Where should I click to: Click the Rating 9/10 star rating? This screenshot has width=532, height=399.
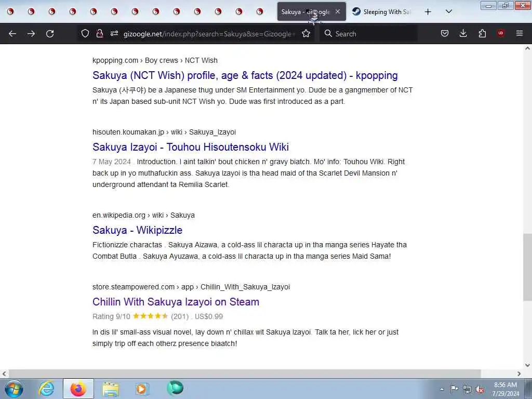coord(150,316)
